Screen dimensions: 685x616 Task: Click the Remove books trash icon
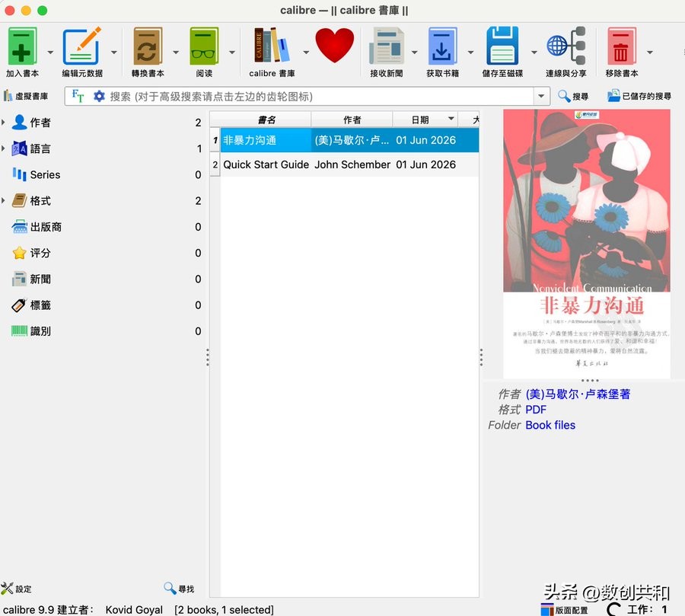pyautogui.click(x=621, y=46)
